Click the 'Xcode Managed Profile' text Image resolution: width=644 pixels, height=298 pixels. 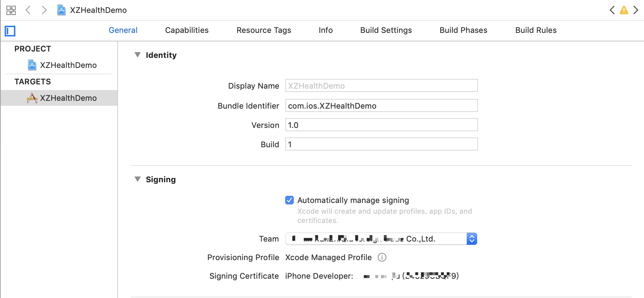(328, 257)
